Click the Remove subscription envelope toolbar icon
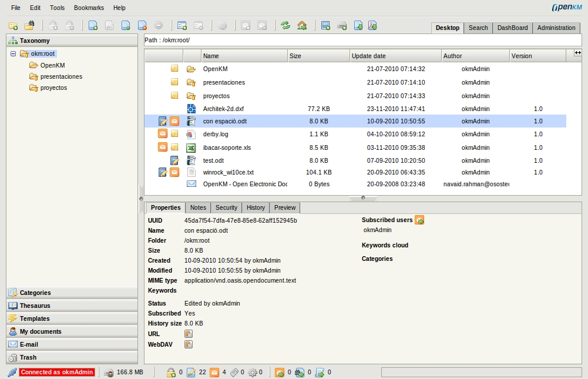The height and width of the screenshot is (379, 588). click(262, 26)
